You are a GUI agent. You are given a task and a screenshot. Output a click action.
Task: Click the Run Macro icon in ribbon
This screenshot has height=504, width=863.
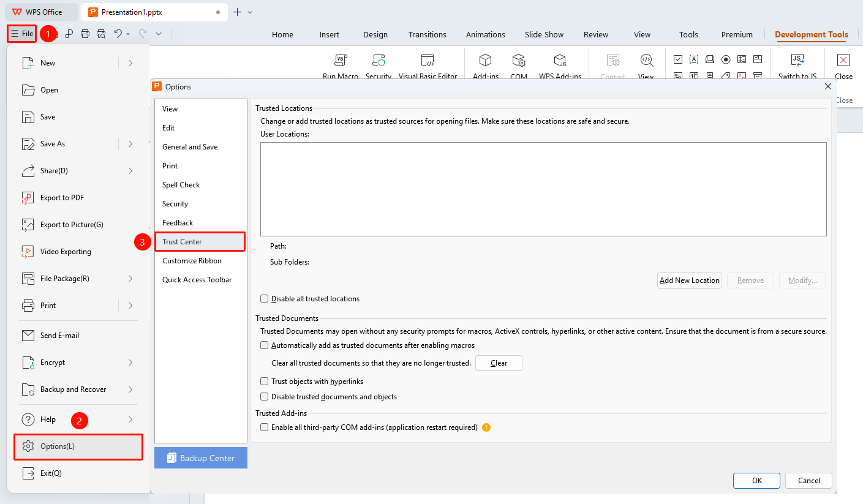341,60
